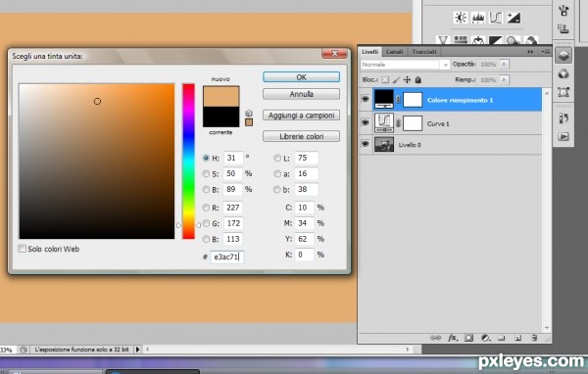Add a Vibrance adjustment (triangle V icon)

(x=443, y=40)
